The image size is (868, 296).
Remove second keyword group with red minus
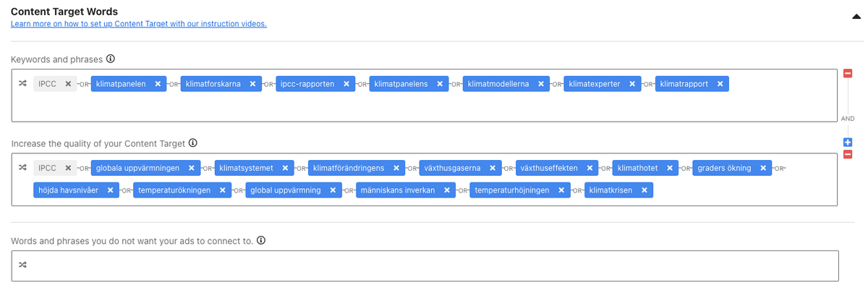848,154
